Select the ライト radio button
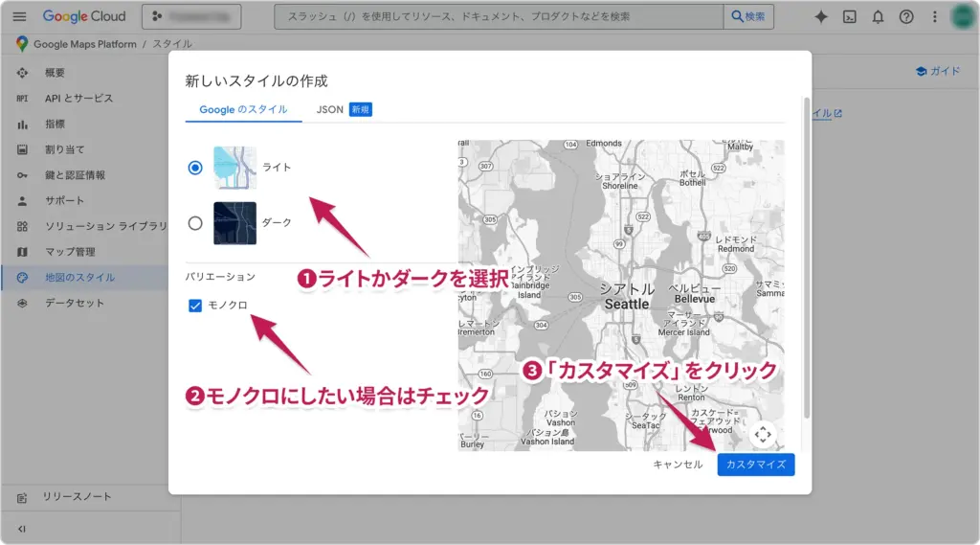980x545 pixels. 195,168
